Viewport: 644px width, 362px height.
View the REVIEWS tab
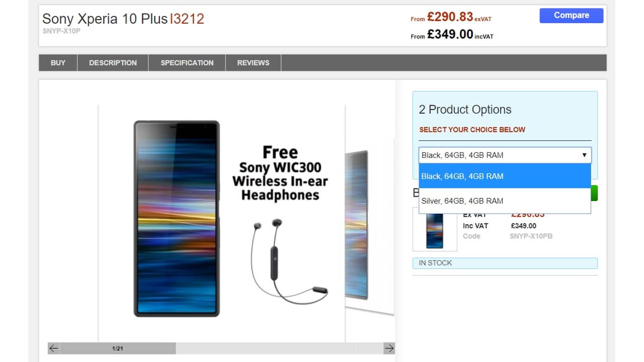[253, 63]
